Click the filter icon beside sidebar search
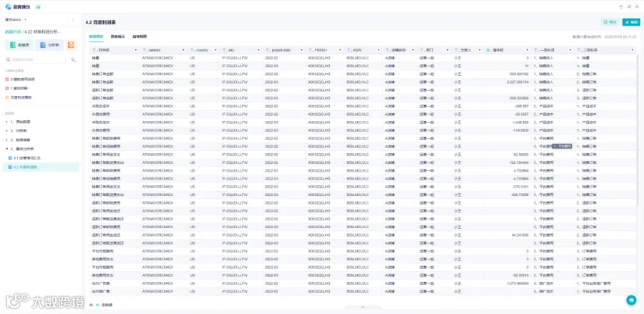 [73, 59]
